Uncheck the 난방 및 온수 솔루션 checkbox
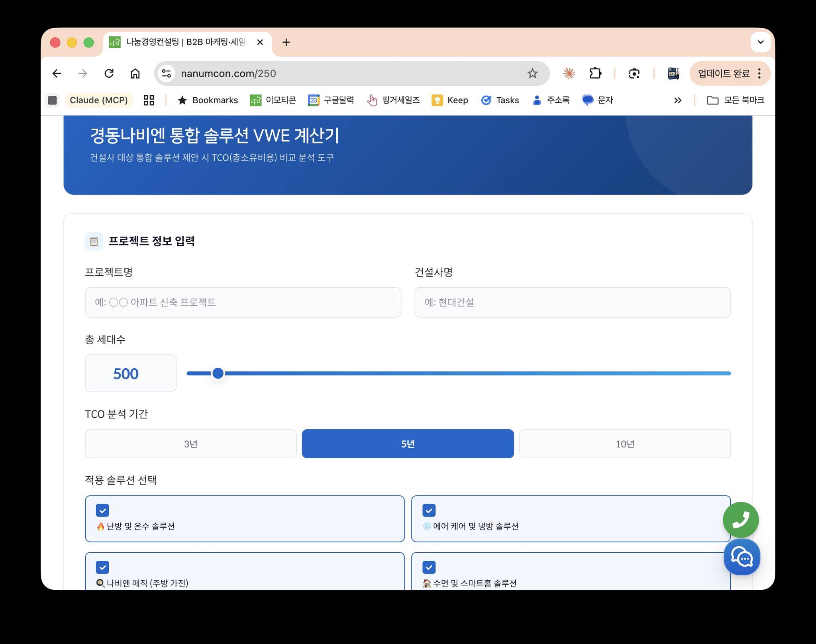Image resolution: width=816 pixels, height=644 pixels. point(102,510)
